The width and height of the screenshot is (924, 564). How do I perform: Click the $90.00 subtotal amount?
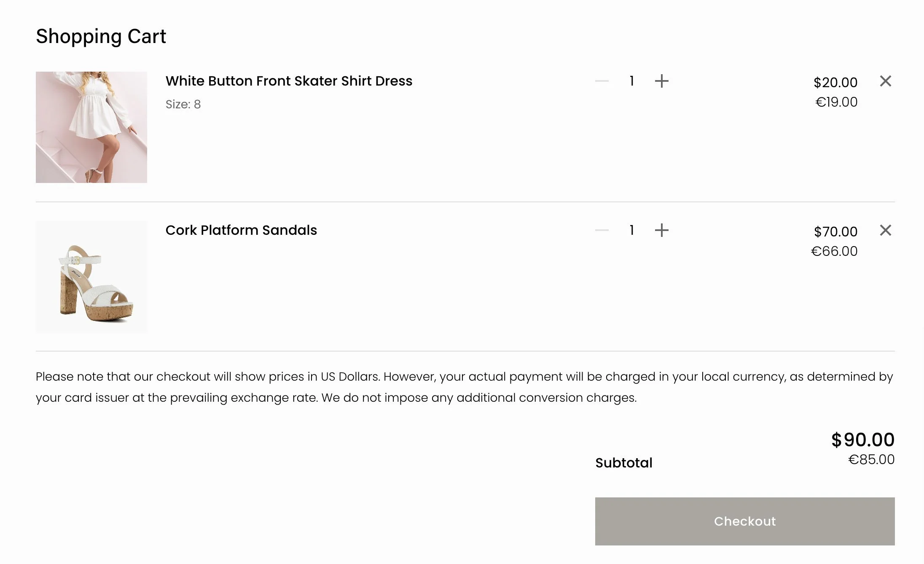[863, 440]
